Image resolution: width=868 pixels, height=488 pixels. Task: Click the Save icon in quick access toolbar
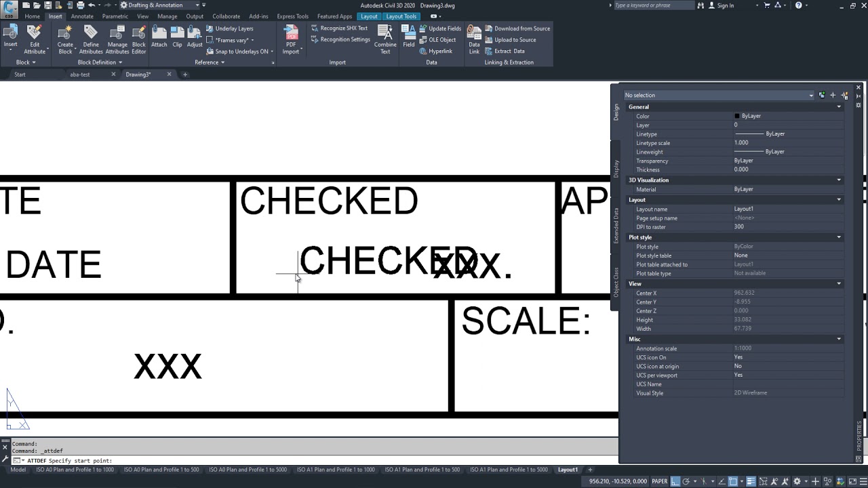click(x=47, y=5)
